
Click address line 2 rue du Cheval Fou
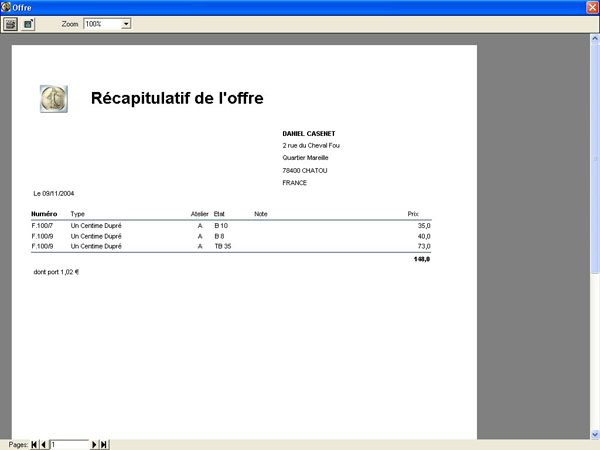click(x=311, y=145)
